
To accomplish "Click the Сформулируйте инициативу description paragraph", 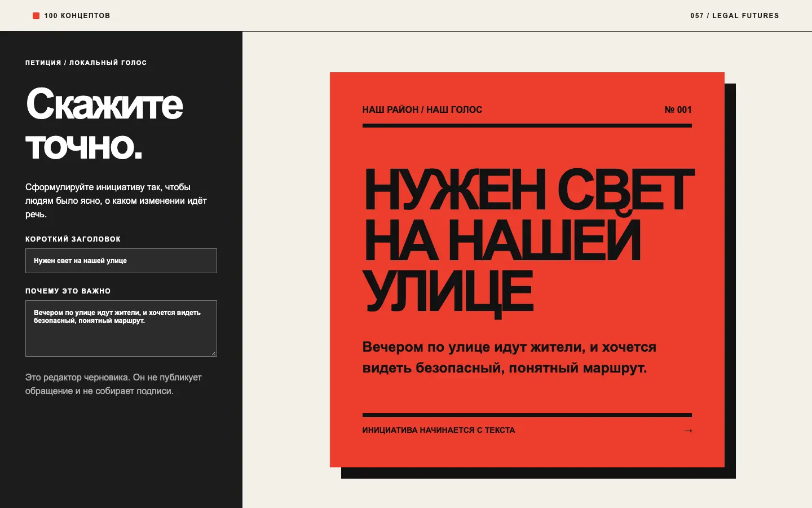I will pyautogui.click(x=116, y=200).
